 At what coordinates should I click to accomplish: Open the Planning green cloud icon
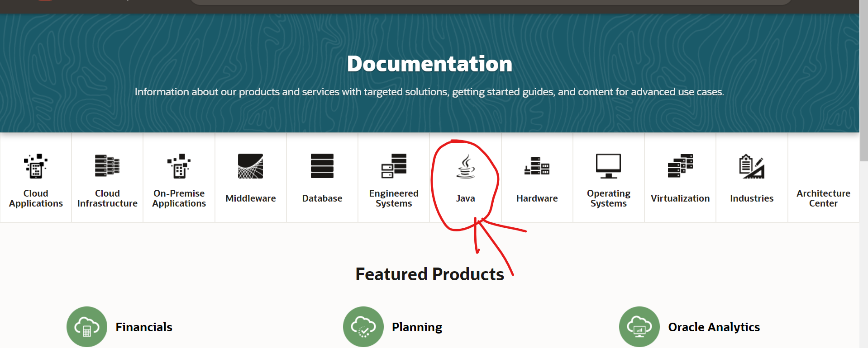point(363,327)
